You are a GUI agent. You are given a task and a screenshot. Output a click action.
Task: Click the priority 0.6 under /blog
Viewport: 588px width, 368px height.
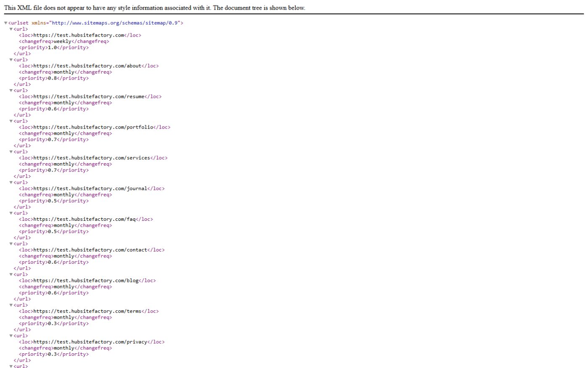[x=52, y=293]
